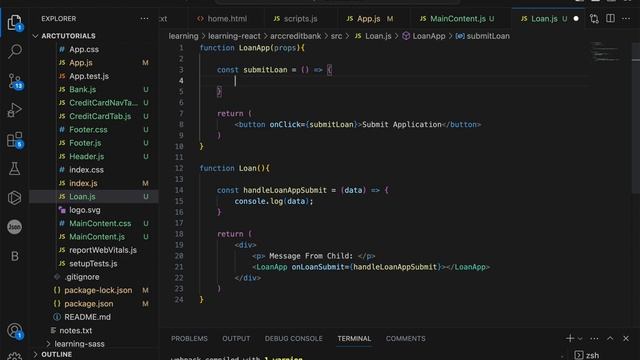Click the arccreditbank breadcrumb
This screenshot has width=640, height=360.
296,36
